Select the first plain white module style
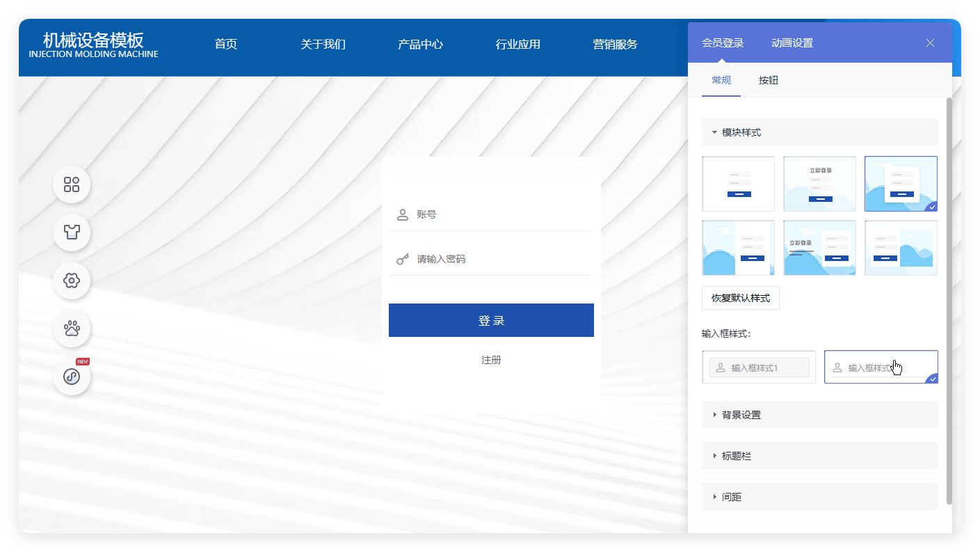 coord(738,184)
